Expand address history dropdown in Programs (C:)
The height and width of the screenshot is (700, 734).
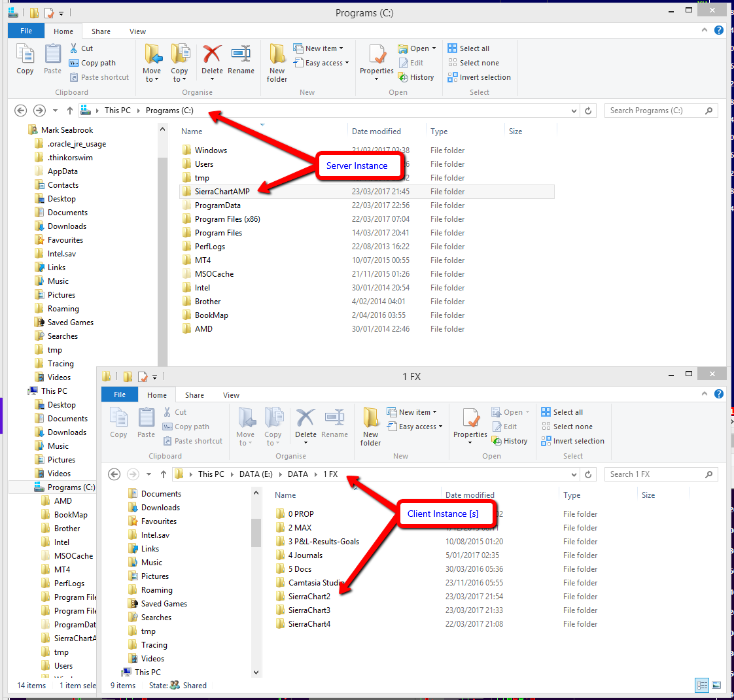pos(574,111)
